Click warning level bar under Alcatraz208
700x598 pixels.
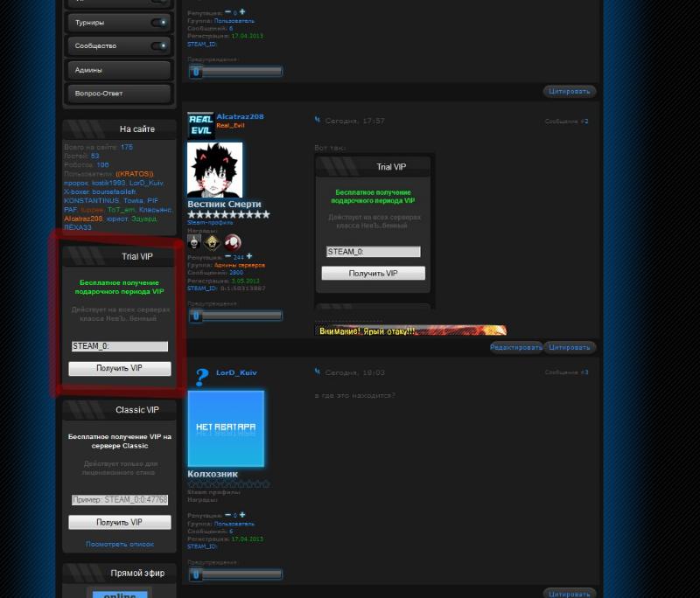[234, 316]
